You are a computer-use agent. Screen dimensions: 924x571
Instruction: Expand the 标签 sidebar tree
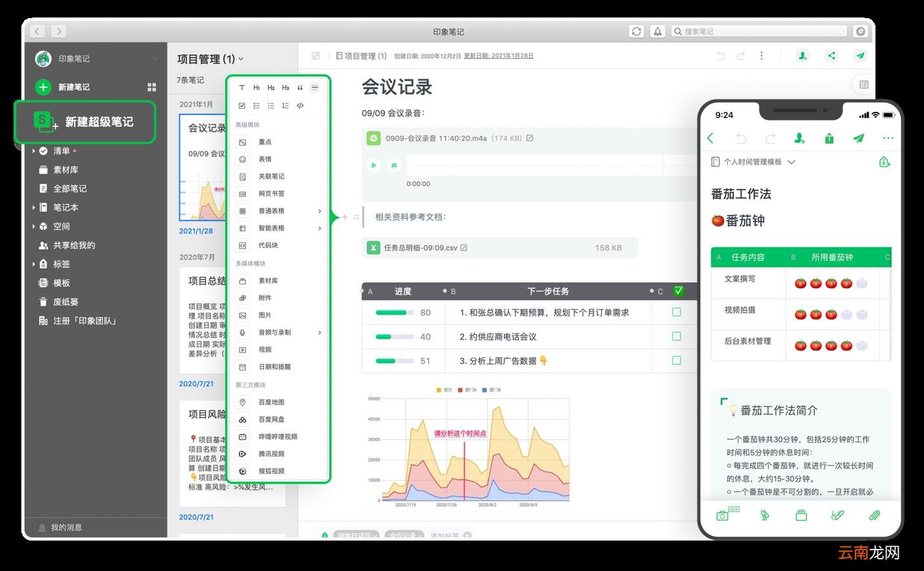tap(34, 263)
